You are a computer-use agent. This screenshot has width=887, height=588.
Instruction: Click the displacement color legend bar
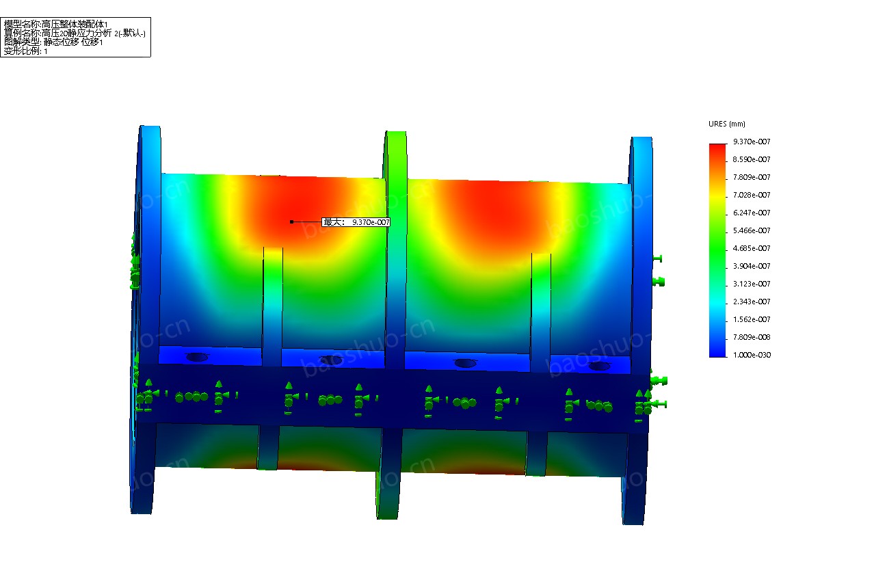pyautogui.click(x=717, y=250)
